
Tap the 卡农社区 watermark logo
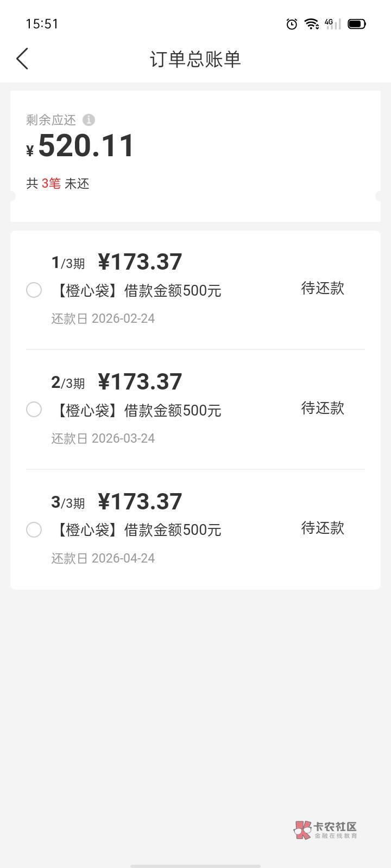click(x=325, y=829)
